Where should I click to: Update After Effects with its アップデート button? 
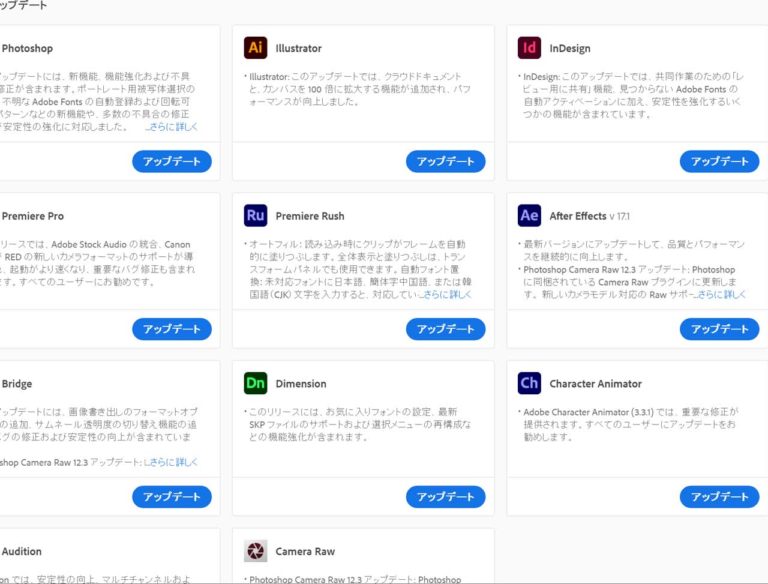pos(720,329)
